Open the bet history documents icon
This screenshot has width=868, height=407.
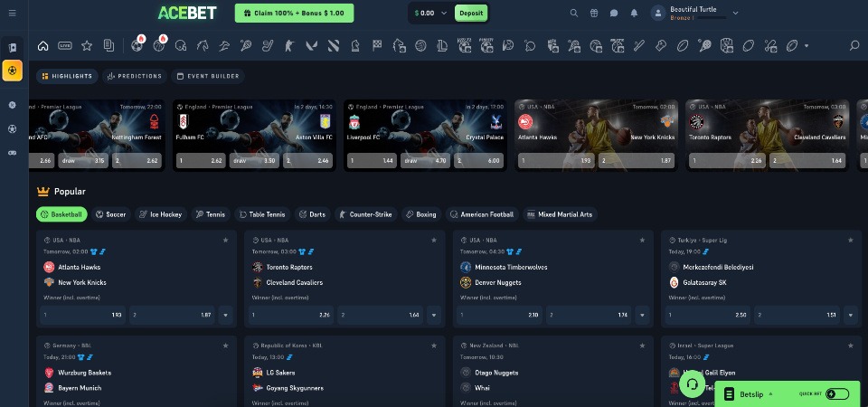click(x=109, y=46)
